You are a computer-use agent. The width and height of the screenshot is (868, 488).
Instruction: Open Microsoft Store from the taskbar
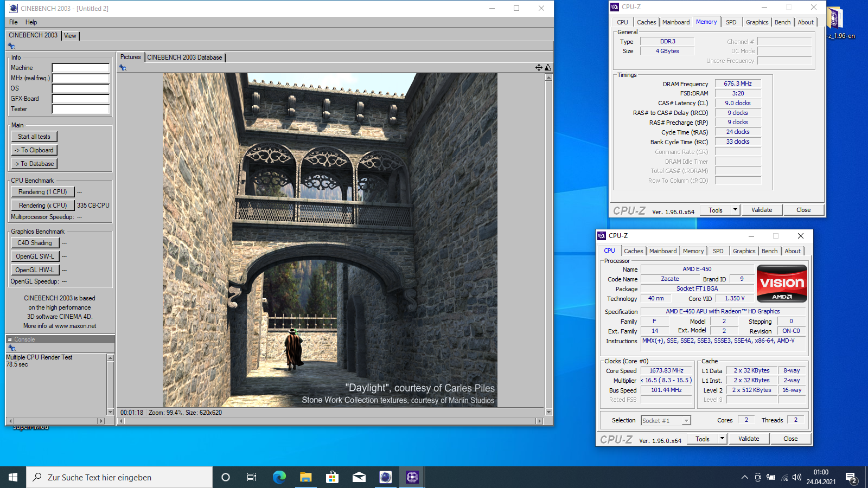[332, 477]
